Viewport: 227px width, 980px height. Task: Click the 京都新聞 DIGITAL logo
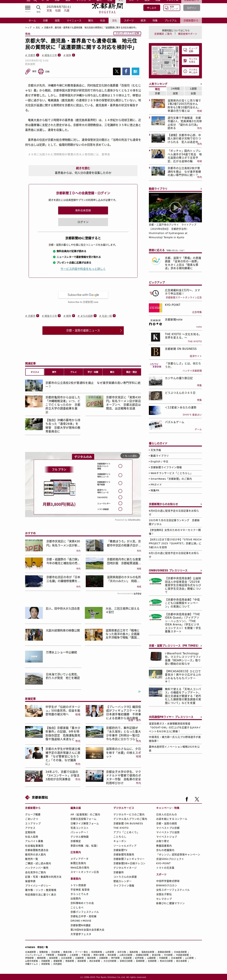coord(107,8)
